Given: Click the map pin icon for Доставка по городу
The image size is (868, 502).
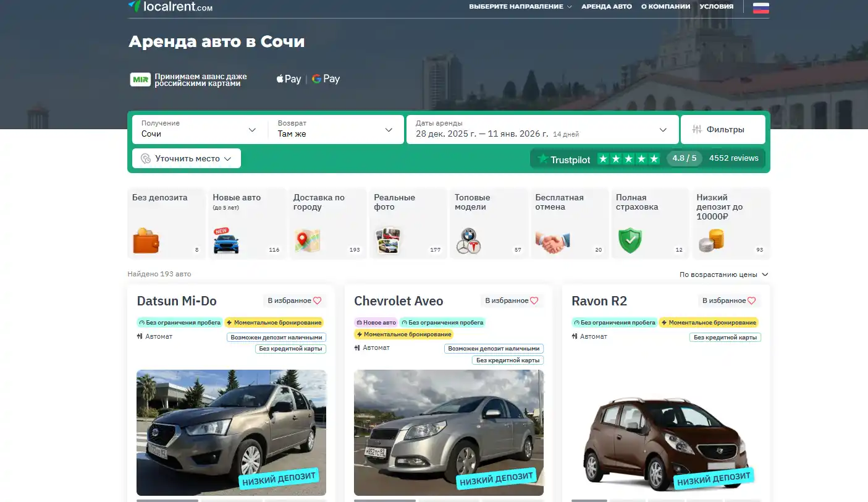Looking at the screenshot, I should tap(307, 240).
